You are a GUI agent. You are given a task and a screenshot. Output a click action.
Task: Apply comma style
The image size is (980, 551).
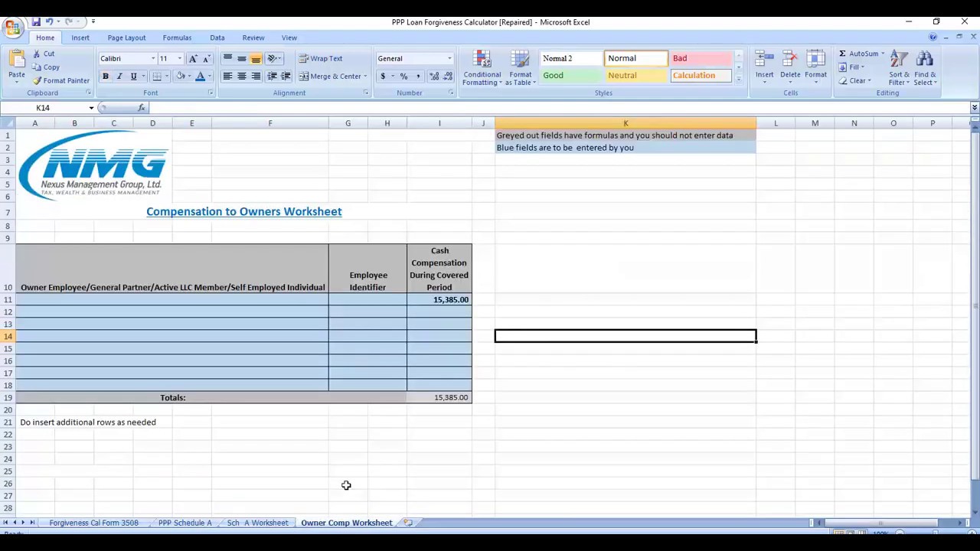click(418, 77)
